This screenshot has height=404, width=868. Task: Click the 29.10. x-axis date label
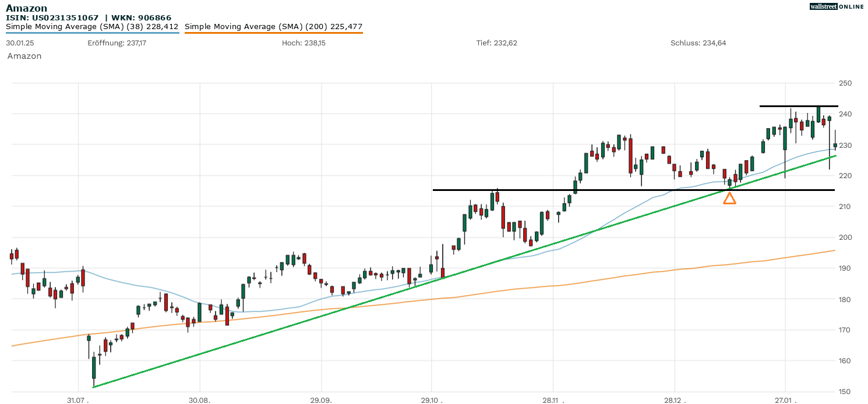pyautogui.click(x=432, y=401)
